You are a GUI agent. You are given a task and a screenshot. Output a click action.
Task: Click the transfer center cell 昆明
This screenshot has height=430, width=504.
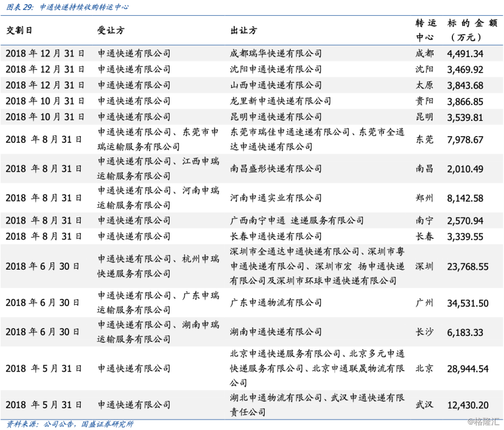click(x=424, y=117)
